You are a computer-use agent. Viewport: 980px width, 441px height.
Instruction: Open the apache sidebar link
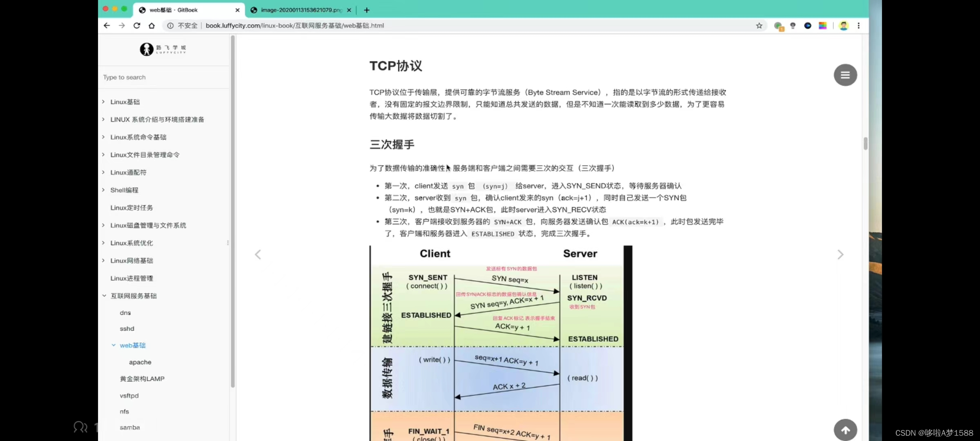coord(140,362)
